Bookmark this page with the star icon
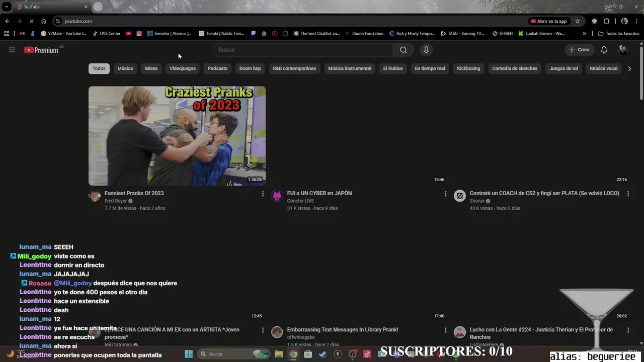The height and width of the screenshot is (362, 644). pyautogui.click(x=578, y=21)
